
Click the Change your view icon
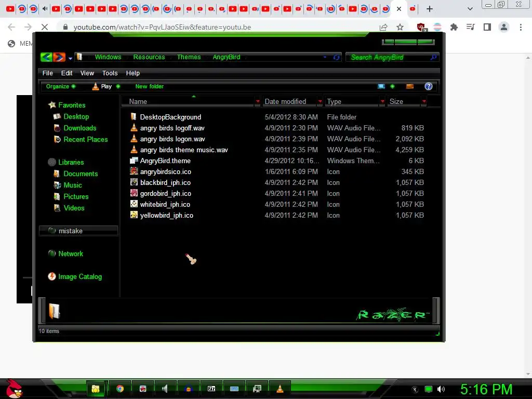click(381, 87)
